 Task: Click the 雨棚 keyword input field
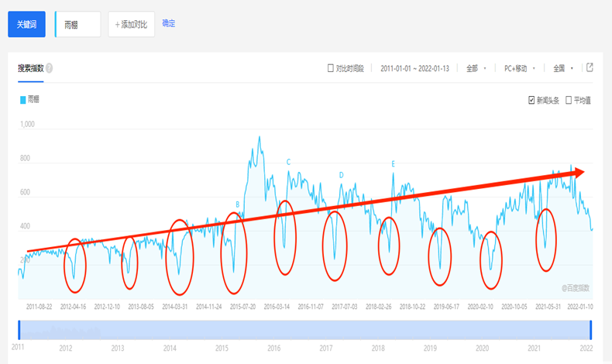coord(79,24)
